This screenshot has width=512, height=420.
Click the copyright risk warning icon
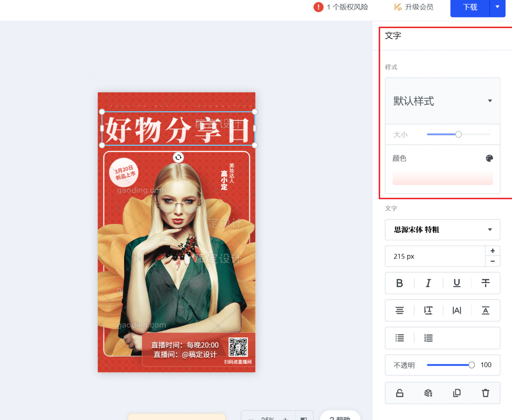pyautogui.click(x=318, y=7)
